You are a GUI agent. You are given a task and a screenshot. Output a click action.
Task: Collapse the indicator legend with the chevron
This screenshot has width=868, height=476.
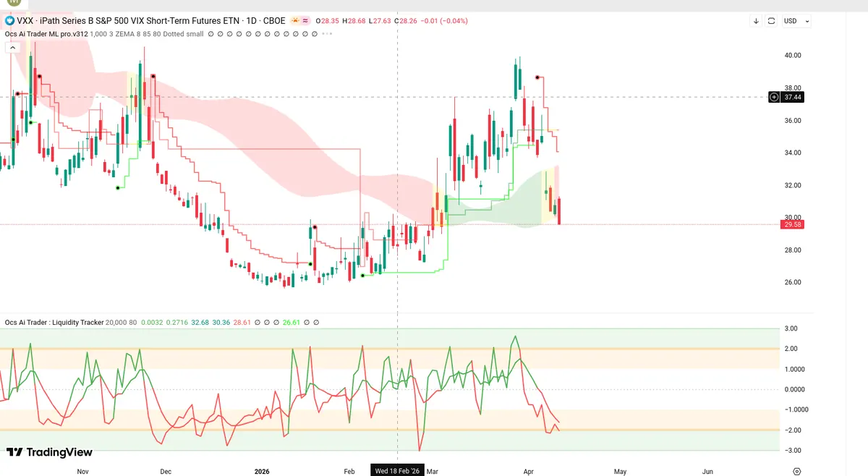pos(12,48)
